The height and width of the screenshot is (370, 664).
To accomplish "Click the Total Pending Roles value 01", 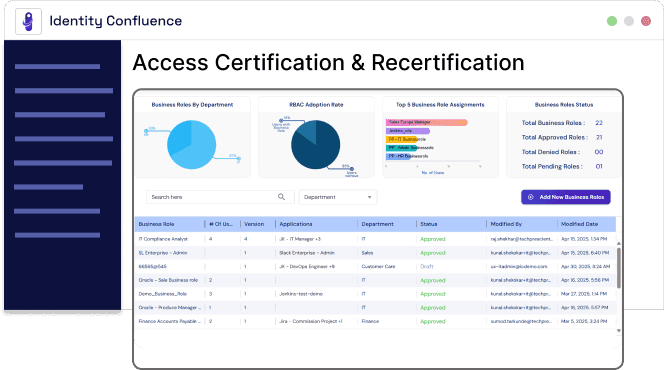I will [x=599, y=166].
